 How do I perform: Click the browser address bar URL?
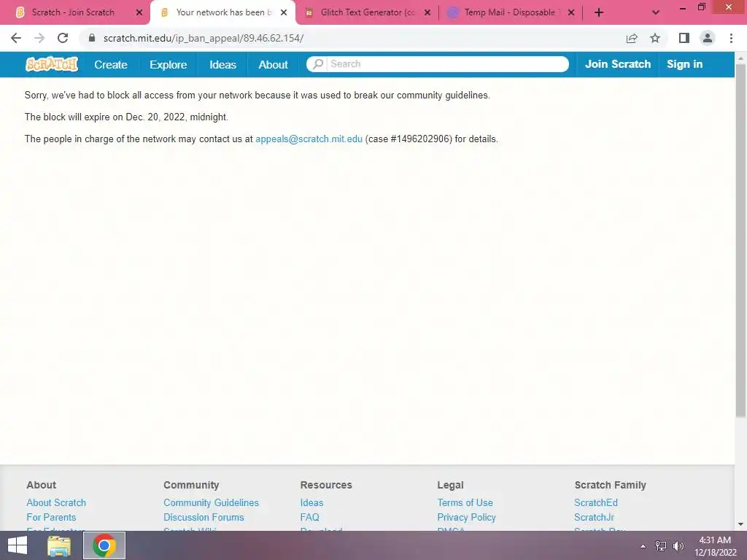tap(204, 38)
